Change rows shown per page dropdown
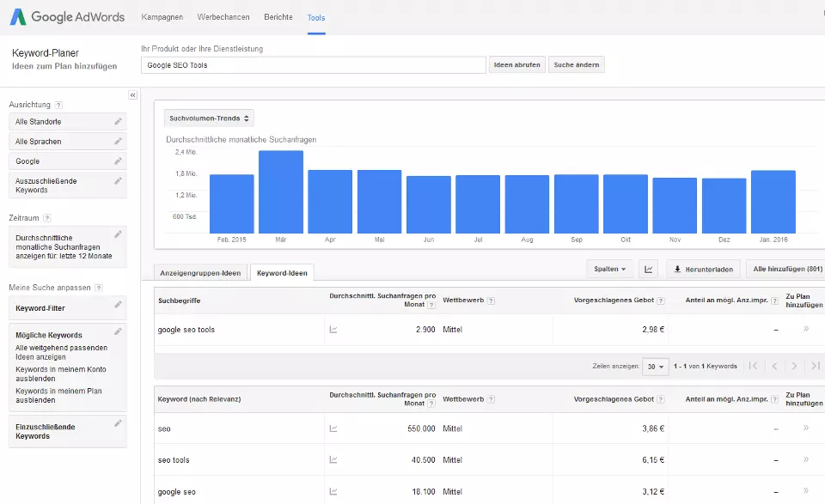The height and width of the screenshot is (504, 825). click(x=656, y=367)
